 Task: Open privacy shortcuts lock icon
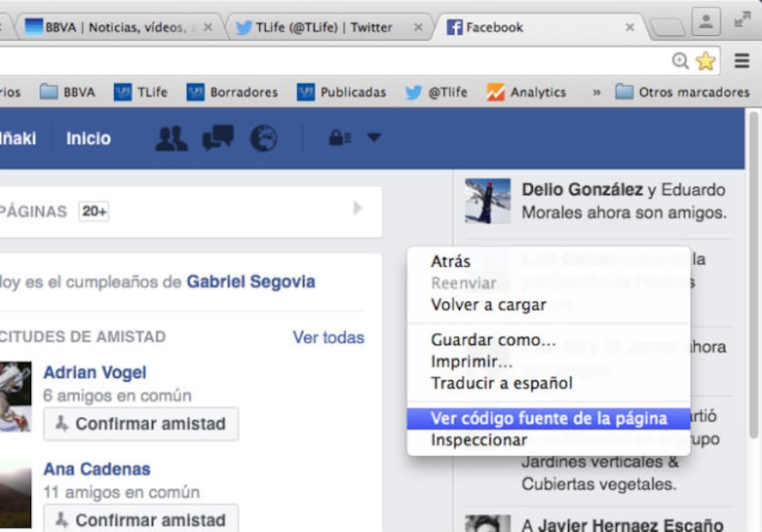(x=340, y=138)
